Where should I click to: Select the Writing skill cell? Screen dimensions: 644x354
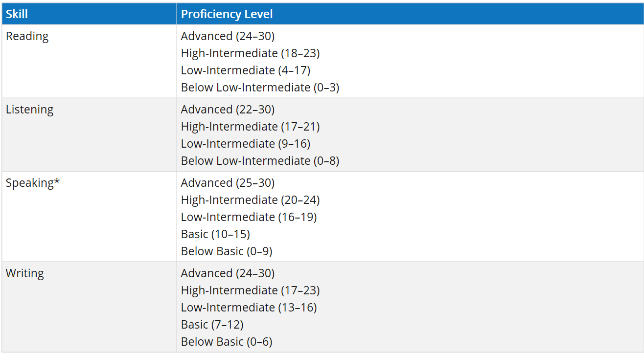[89, 307]
